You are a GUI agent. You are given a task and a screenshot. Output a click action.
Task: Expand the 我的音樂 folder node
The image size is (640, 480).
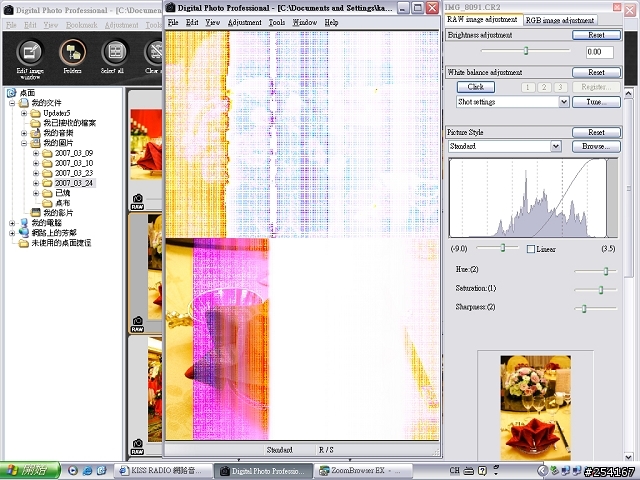pyautogui.click(x=24, y=133)
